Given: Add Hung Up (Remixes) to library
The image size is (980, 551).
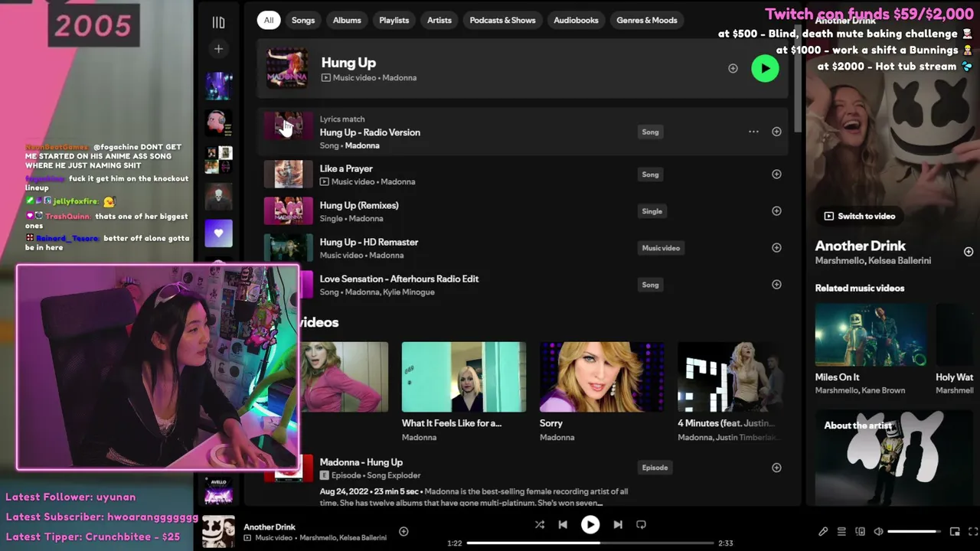Looking at the screenshot, I should coord(776,211).
